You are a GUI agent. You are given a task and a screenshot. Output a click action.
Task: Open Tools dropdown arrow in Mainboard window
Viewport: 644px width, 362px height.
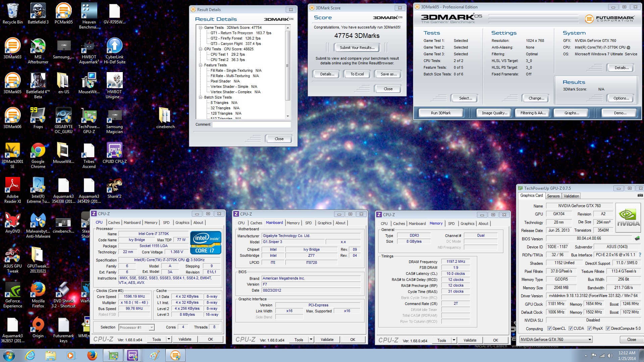pos(311,340)
